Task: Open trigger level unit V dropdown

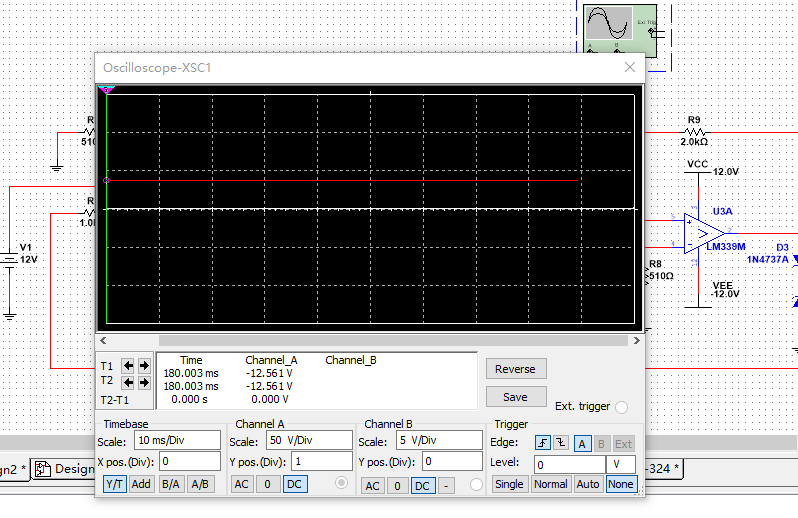Action: (x=621, y=465)
